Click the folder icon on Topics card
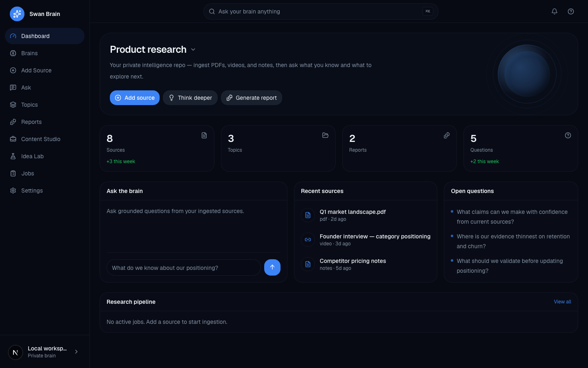Image resolution: width=588 pixels, height=368 pixels. (325, 135)
